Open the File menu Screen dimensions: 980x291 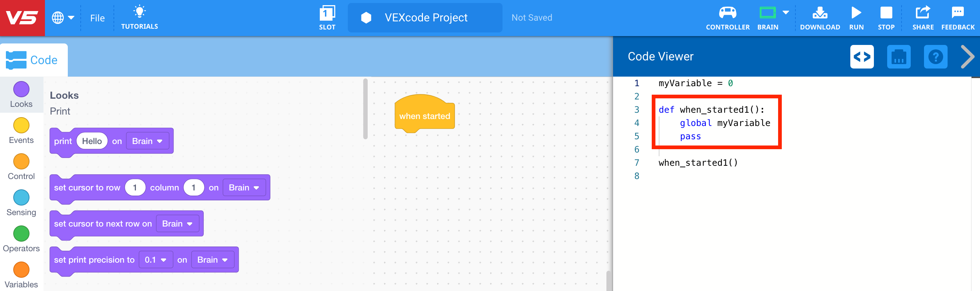tap(97, 18)
